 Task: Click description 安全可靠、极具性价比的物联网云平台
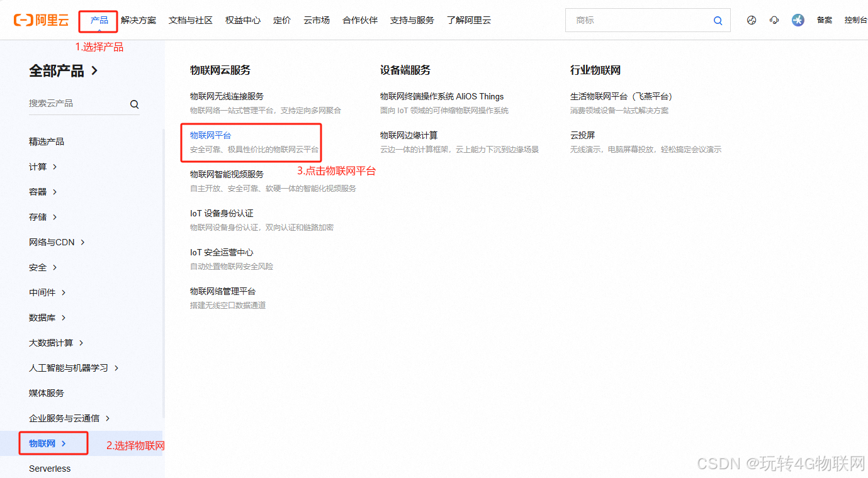point(254,150)
